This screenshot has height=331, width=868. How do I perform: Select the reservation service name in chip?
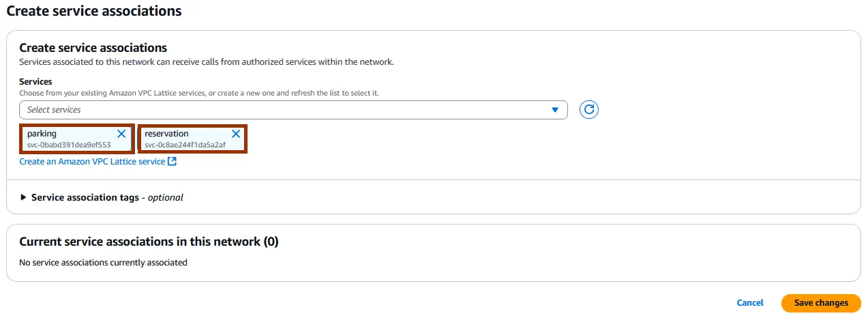pyautogui.click(x=166, y=134)
